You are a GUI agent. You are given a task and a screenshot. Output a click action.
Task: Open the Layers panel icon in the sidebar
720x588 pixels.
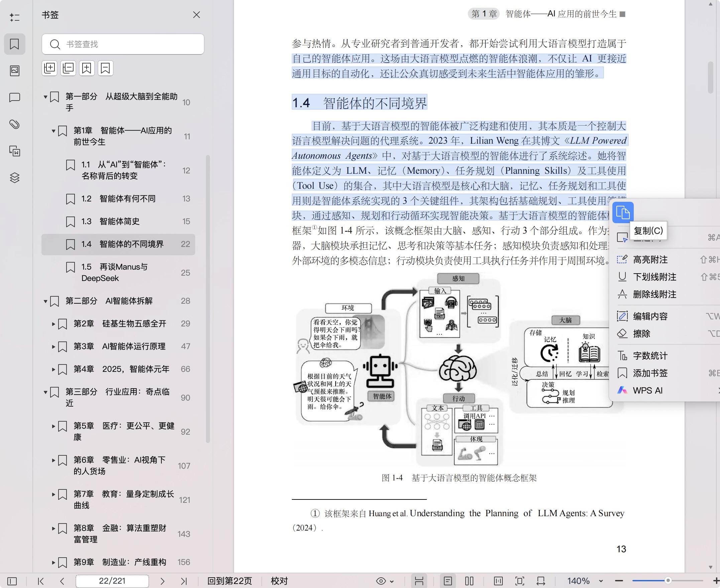tap(15, 177)
